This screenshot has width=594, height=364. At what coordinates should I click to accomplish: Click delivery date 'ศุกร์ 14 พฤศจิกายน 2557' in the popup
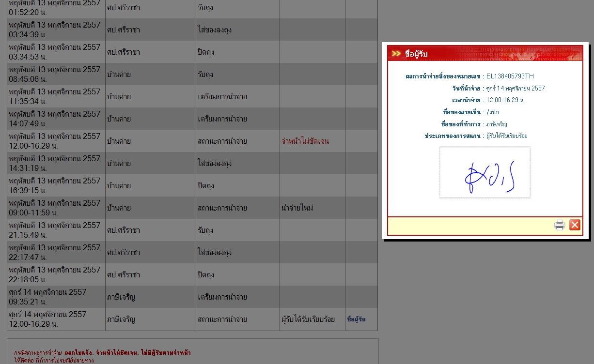tap(516, 89)
